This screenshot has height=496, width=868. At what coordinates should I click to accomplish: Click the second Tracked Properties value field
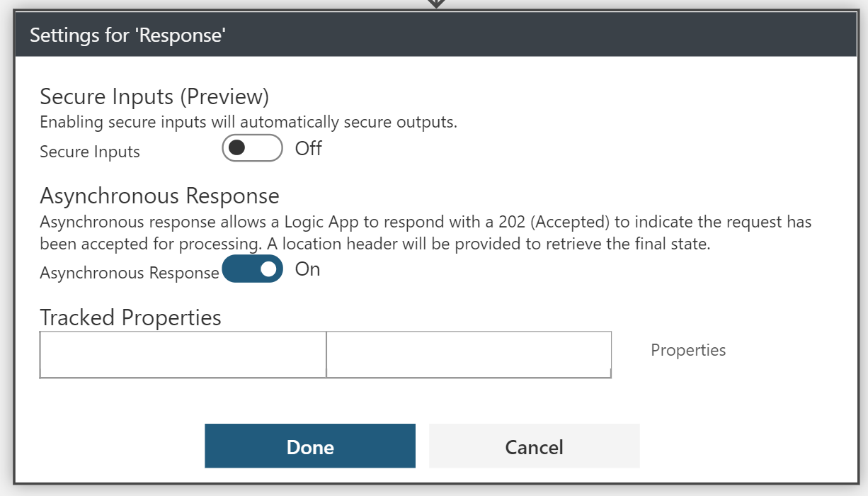click(x=469, y=354)
